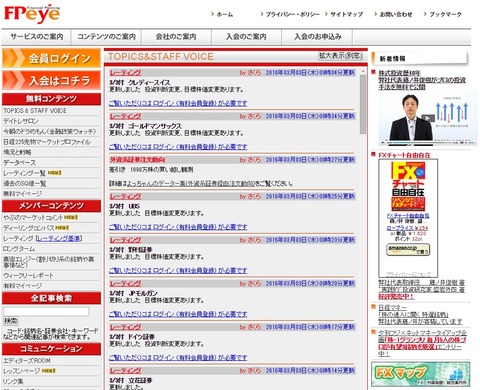Click the scrollbar up arrow in topics
Screen dimensions: 480x390
363,72
